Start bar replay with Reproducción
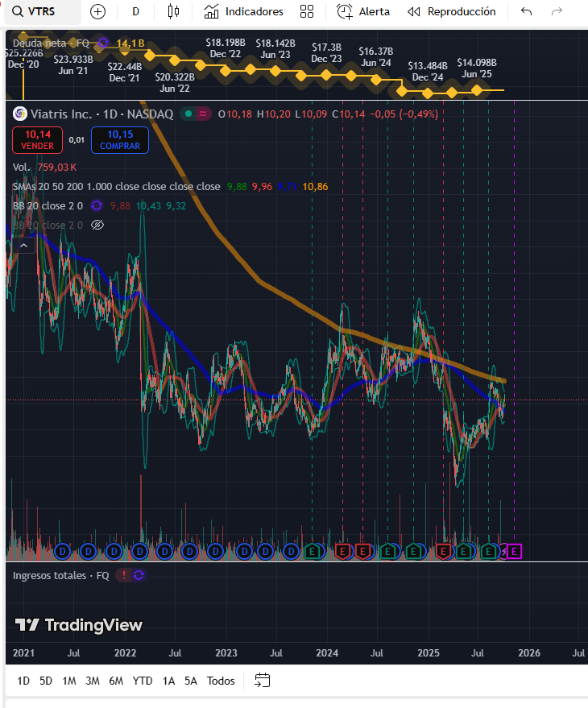588x708 pixels. 452,11
